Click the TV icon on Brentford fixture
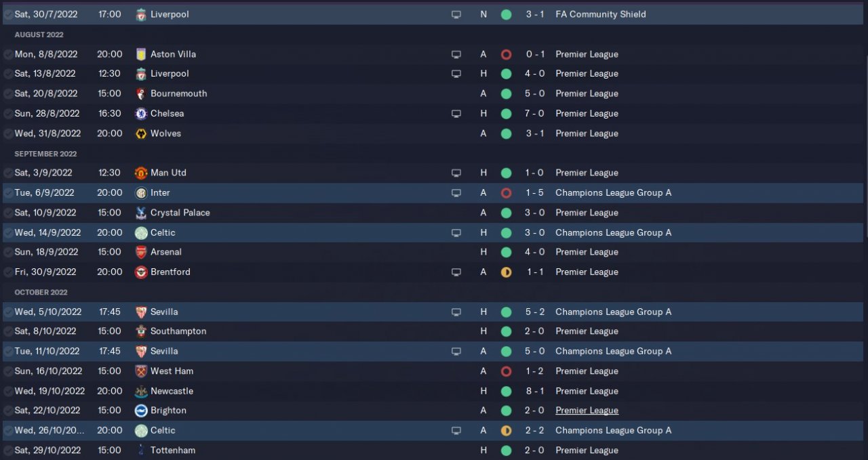This screenshot has height=460, width=868. tap(456, 272)
